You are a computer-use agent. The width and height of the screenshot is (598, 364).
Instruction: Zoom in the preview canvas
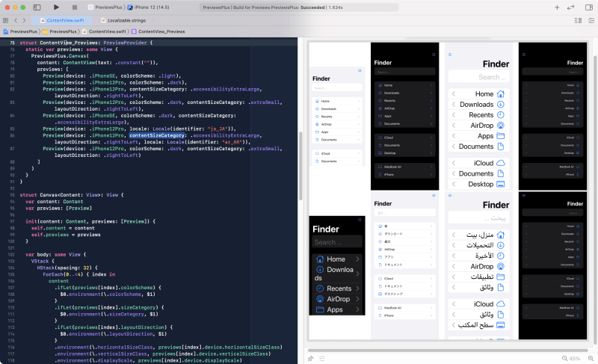coord(591,358)
